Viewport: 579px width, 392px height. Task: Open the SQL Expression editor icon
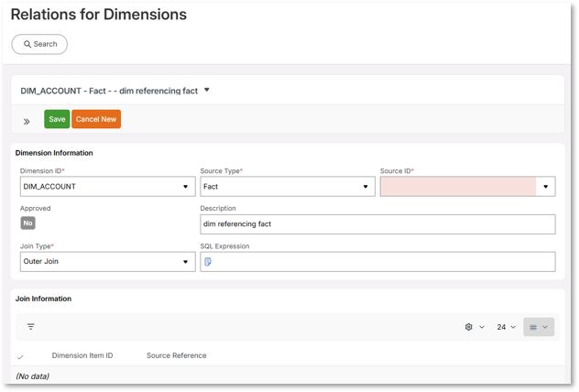pyautogui.click(x=208, y=262)
